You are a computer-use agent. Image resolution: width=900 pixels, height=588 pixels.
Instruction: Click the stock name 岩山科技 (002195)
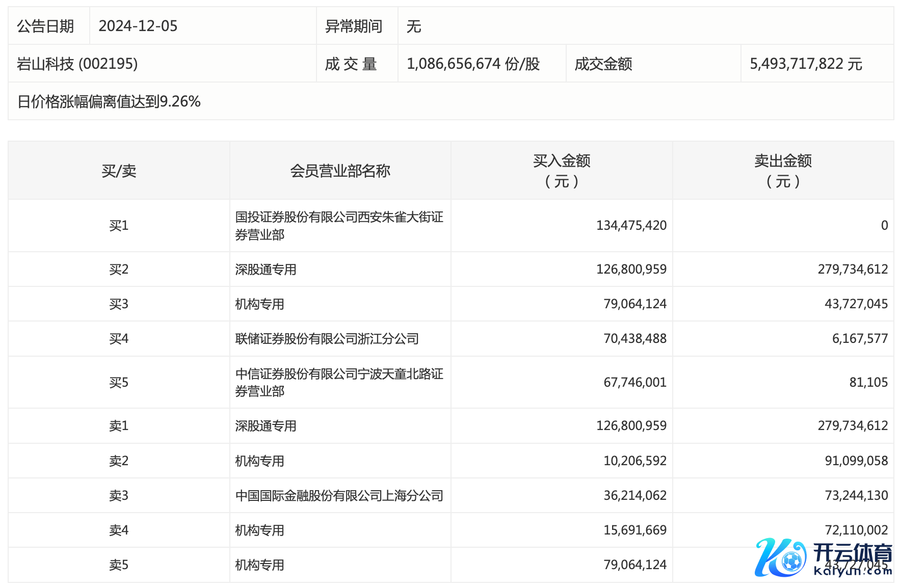click(77, 64)
